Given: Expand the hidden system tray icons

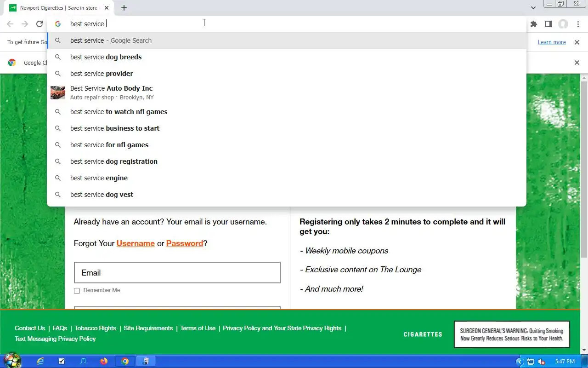Looking at the screenshot, I should pyautogui.click(x=520, y=362).
